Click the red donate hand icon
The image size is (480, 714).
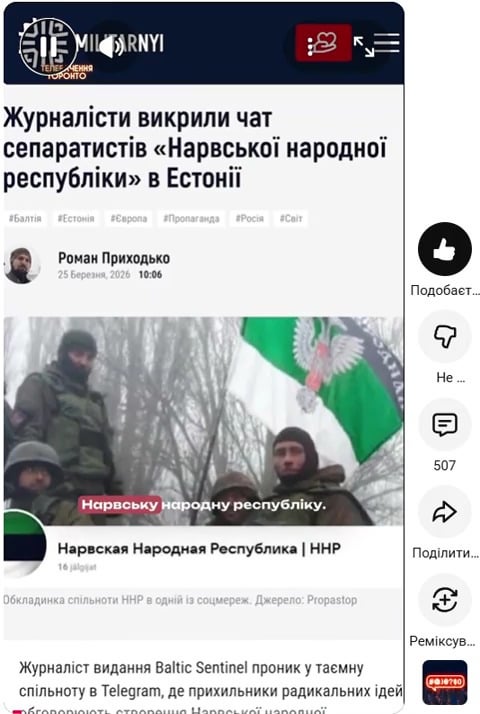(x=323, y=43)
